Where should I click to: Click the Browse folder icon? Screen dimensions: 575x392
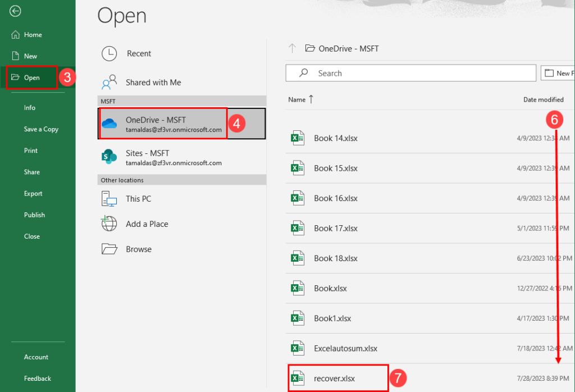pos(109,249)
